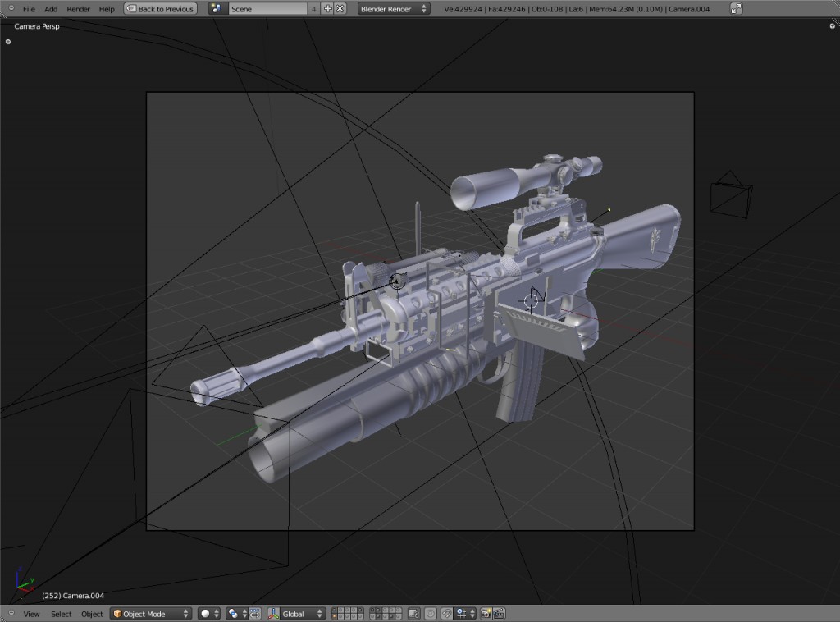Toggle the 3D manipulator widget
This screenshot has height=622, width=840.
[x=254, y=613]
